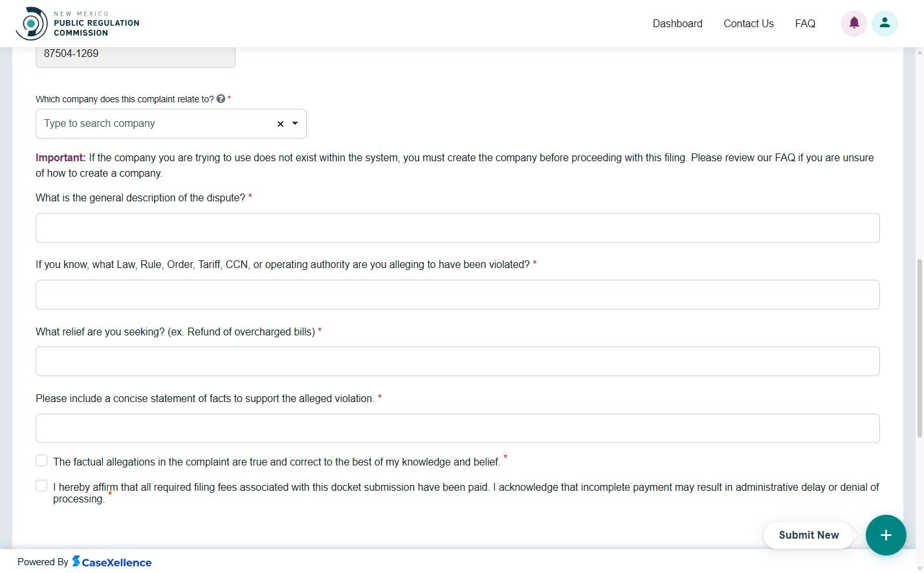924x573 pixels.
Task: Clear the company selection with the x icon
Action: point(280,124)
